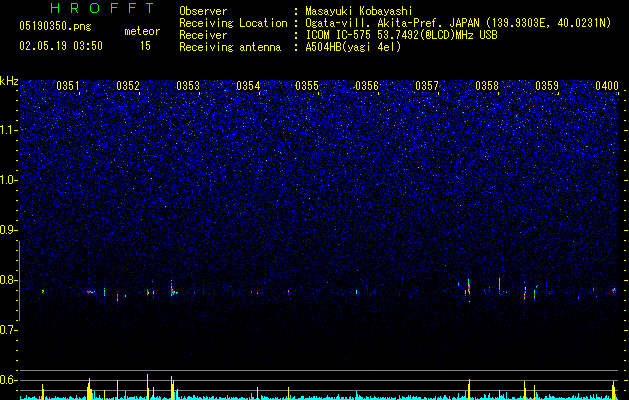The width and height of the screenshot is (629, 400).
Task: Click the kHz axis unit label
Action: tap(9, 81)
